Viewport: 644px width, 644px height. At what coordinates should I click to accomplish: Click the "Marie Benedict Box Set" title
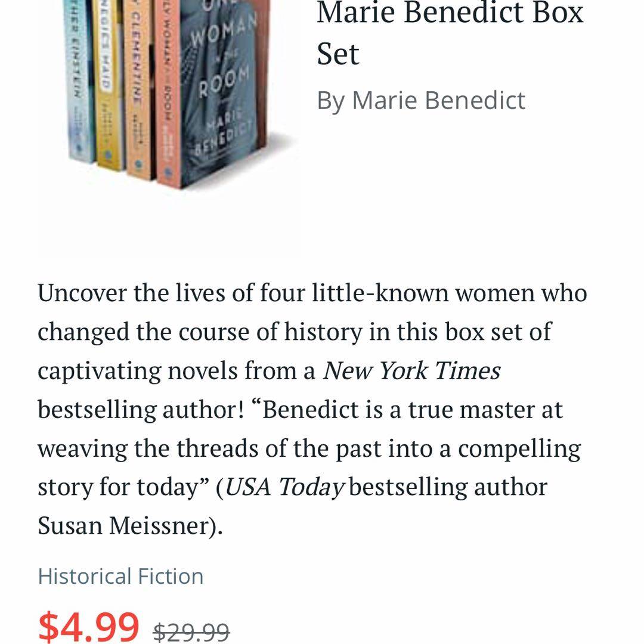pyautogui.click(x=450, y=33)
